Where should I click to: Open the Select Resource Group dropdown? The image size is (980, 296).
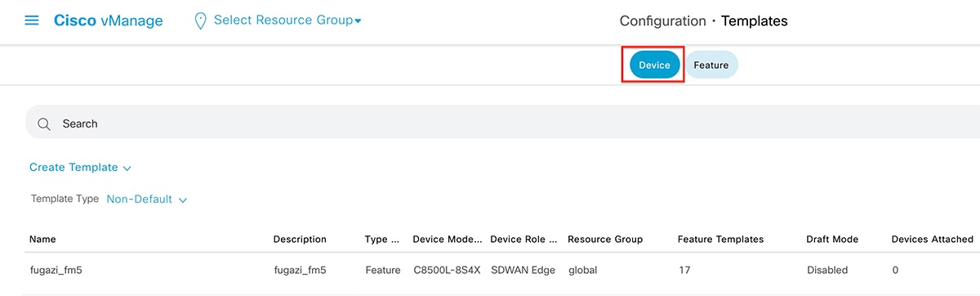pyautogui.click(x=287, y=20)
